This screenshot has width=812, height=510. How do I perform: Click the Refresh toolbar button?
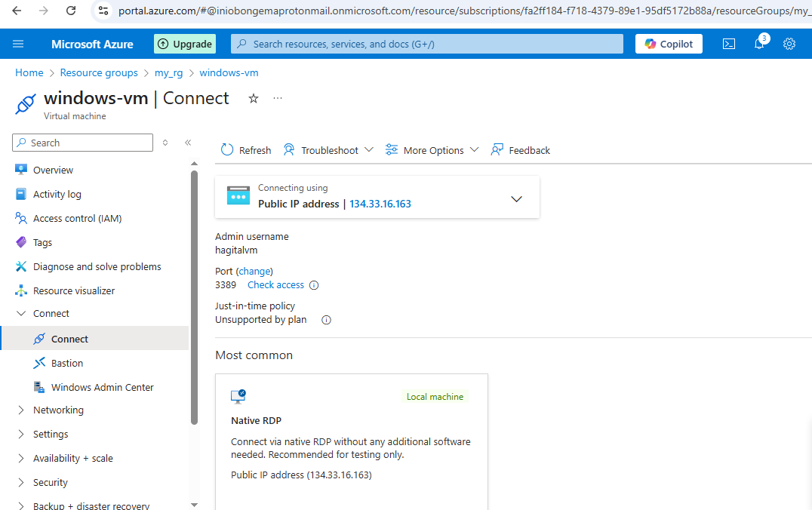(246, 150)
